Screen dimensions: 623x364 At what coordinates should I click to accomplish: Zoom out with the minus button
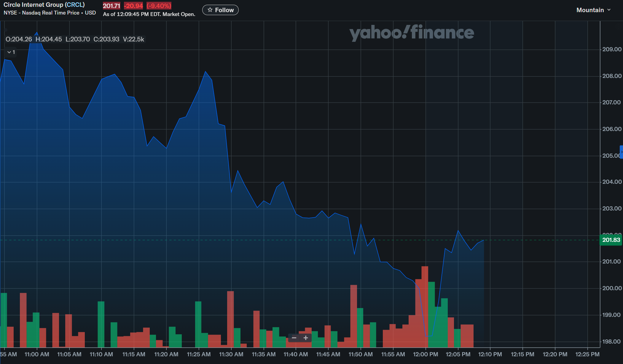[x=294, y=338]
